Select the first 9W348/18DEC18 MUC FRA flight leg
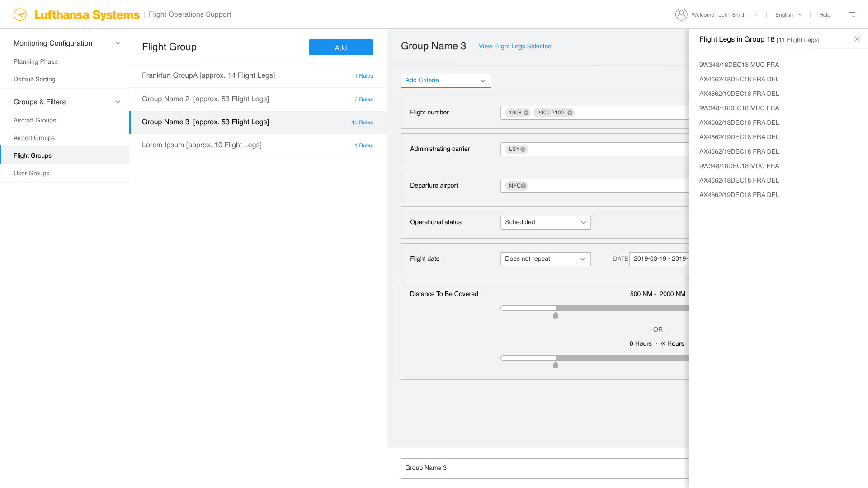The width and height of the screenshot is (868, 488). [x=739, y=65]
